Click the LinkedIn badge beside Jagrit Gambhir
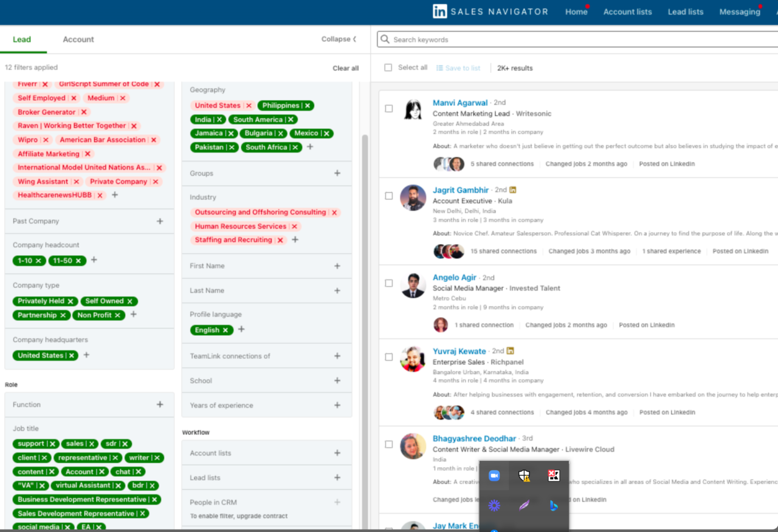Screen dimensions: 778x532 [512, 189]
